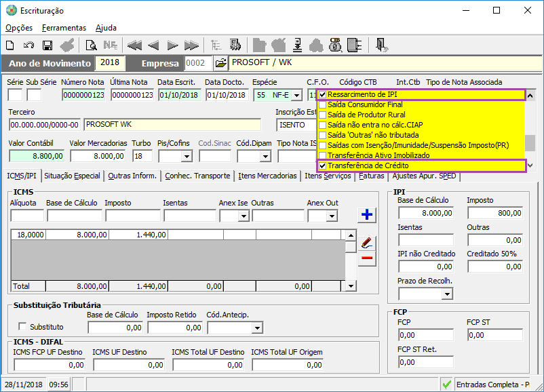Switch to Itens Mercadorias tab
The image size is (544, 392).
(268, 176)
